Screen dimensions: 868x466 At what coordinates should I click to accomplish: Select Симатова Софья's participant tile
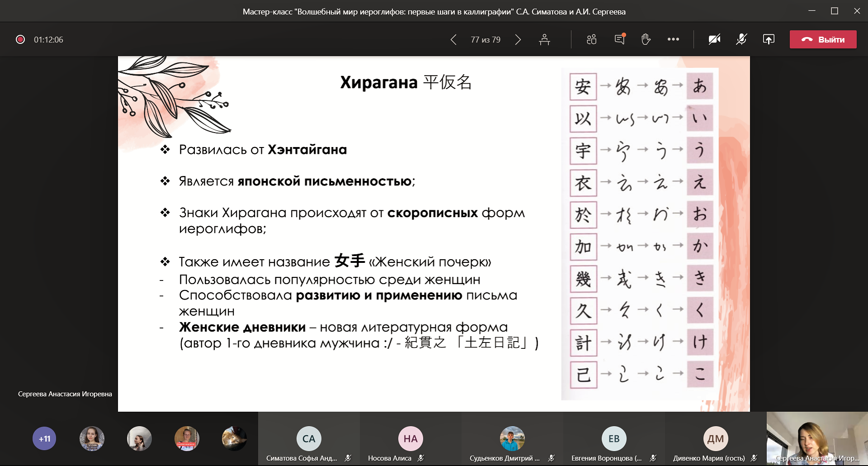tap(308, 438)
